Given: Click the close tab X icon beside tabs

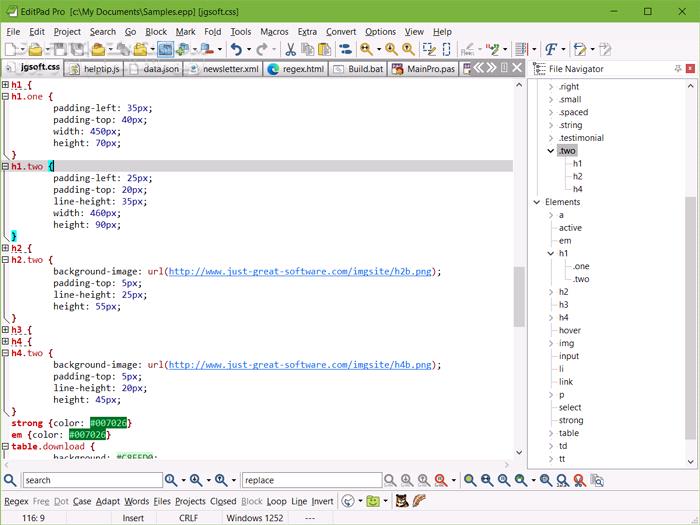Looking at the screenshot, I should pyautogui.click(x=516, y=68).
